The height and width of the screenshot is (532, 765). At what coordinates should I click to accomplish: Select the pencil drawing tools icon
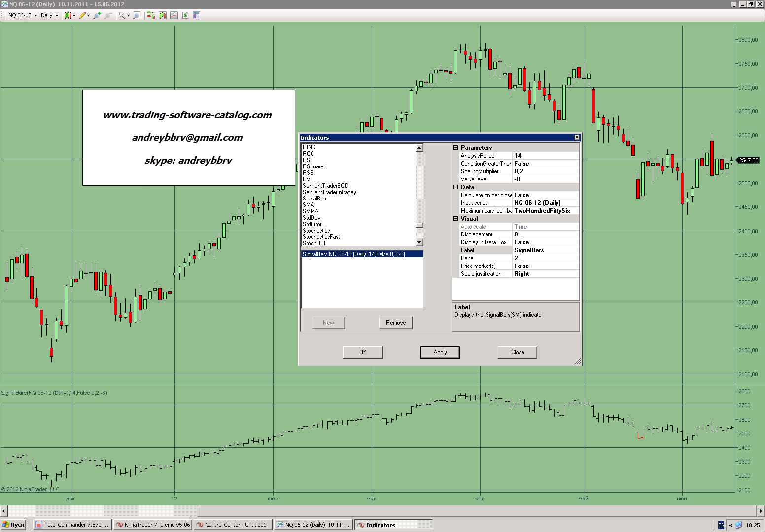pyautogui.click(x=82, y=15)
